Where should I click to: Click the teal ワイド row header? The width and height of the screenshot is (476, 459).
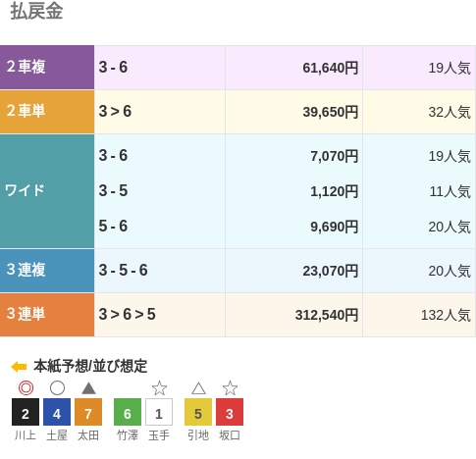click(47, 191)
